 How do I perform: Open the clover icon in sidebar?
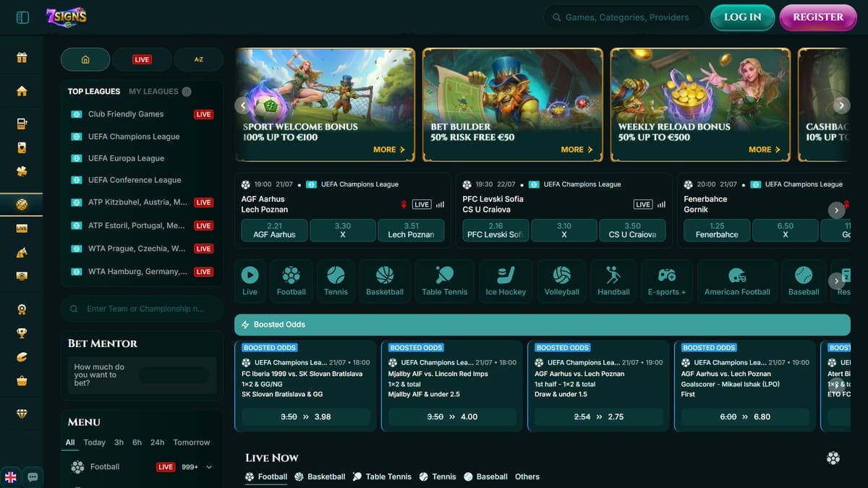22,171
